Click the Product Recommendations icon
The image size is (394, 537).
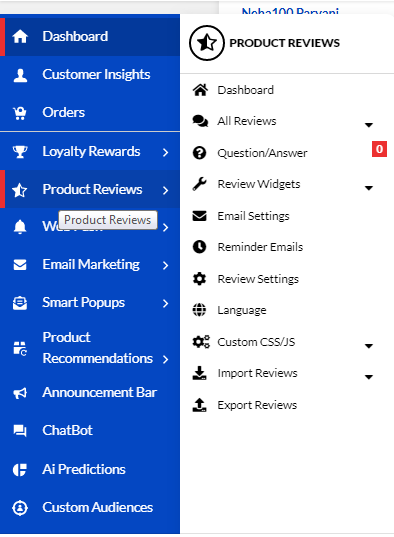[20, 348]
